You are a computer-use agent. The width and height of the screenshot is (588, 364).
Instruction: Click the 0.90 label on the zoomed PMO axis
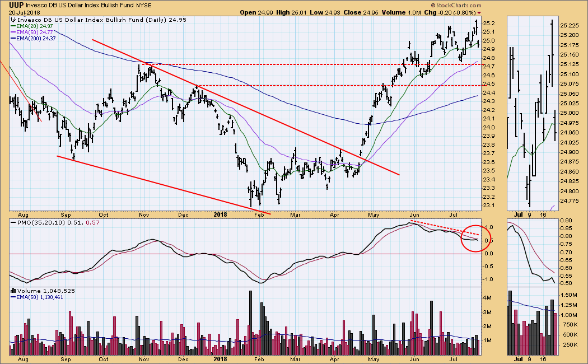pos(566,221)
